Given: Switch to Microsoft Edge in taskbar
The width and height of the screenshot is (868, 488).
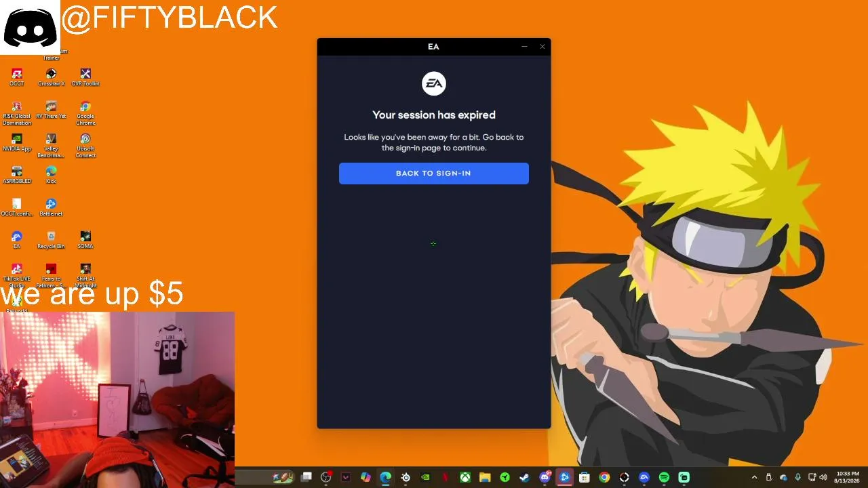Looking at the screenshot, I should point(385,477).
